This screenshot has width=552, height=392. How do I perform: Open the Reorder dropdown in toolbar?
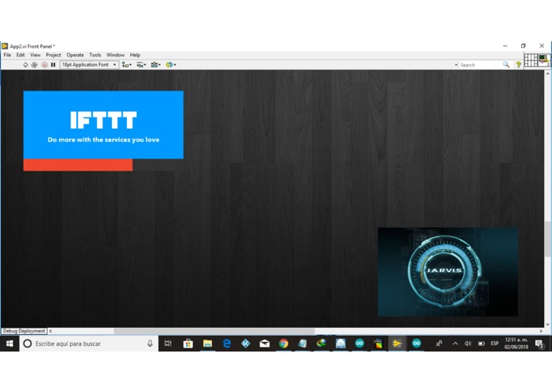171,65
